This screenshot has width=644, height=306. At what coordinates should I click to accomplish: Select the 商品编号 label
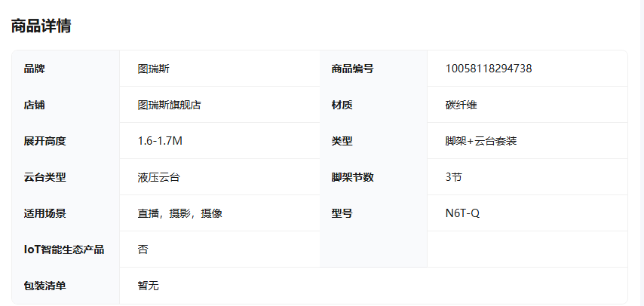click(x=352, y=69)
